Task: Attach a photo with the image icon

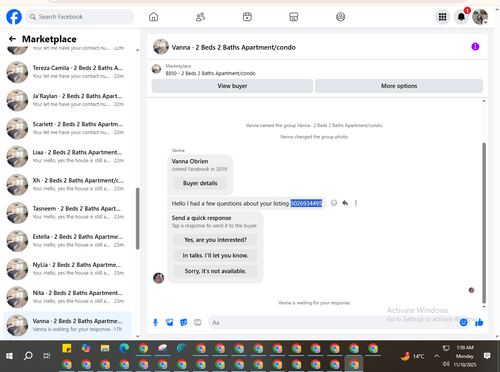Action: pyautogui.click(x=170, y=322)
